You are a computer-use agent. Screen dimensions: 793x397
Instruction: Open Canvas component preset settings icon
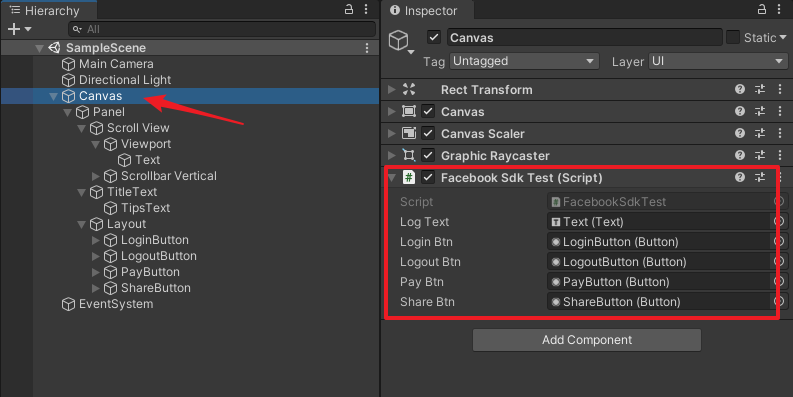point(760,111)
